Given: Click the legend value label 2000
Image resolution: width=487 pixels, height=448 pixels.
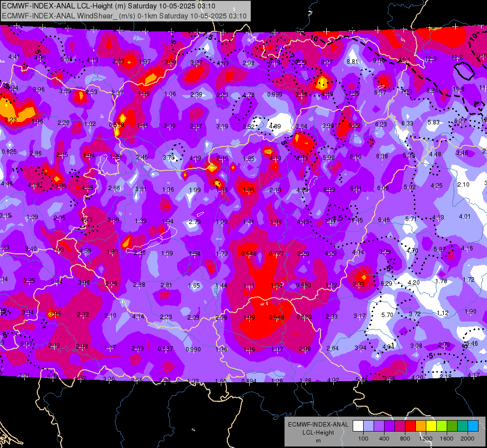Looking at the screenshot, I should (468, 439).
